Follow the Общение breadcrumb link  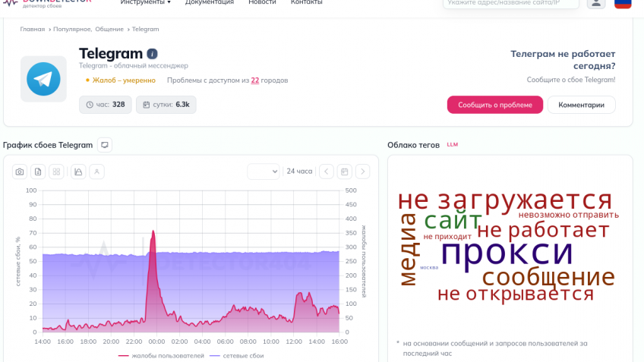click(x=109, y=29)
